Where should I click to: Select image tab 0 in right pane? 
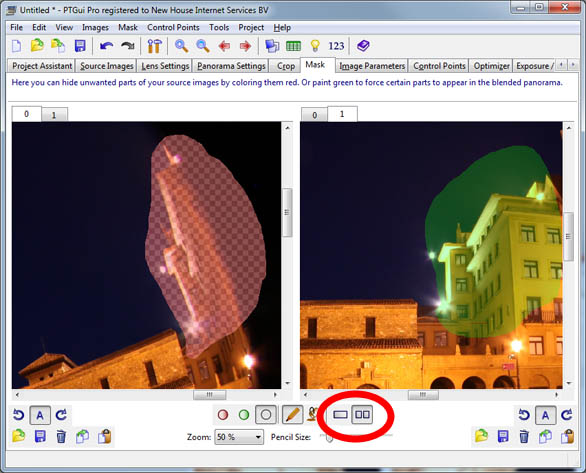(x=314, y=115)
